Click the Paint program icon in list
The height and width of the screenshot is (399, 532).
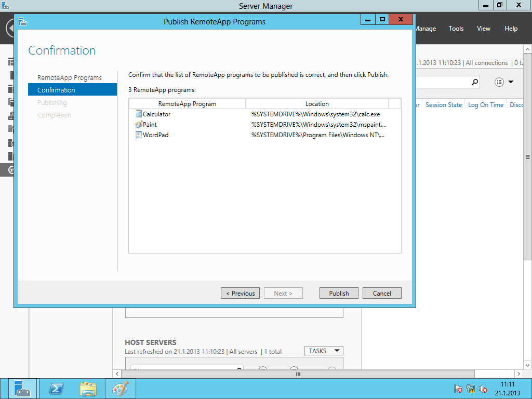tap(139, 125)
